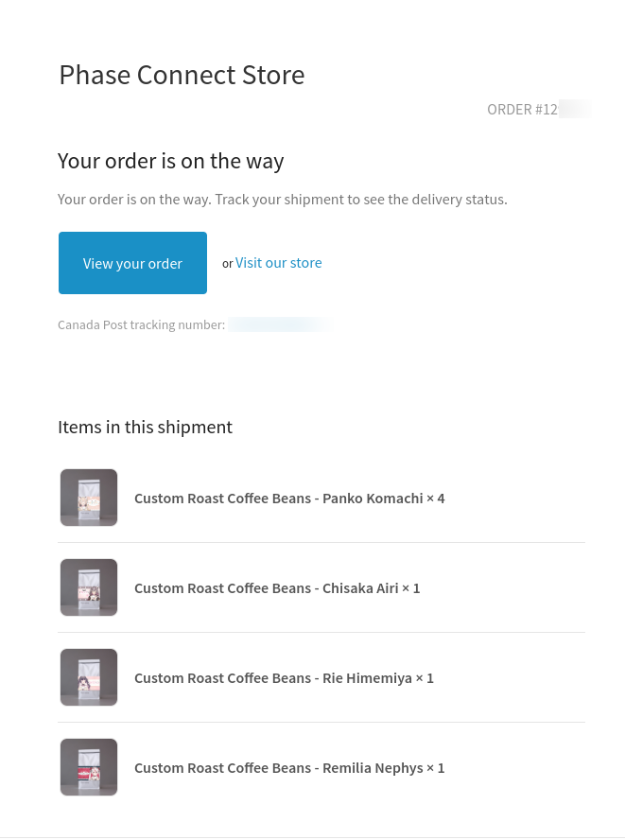Click the Chisaka Airi coffee thumbnail
This screenshot has height=840, width=625.
89,587
